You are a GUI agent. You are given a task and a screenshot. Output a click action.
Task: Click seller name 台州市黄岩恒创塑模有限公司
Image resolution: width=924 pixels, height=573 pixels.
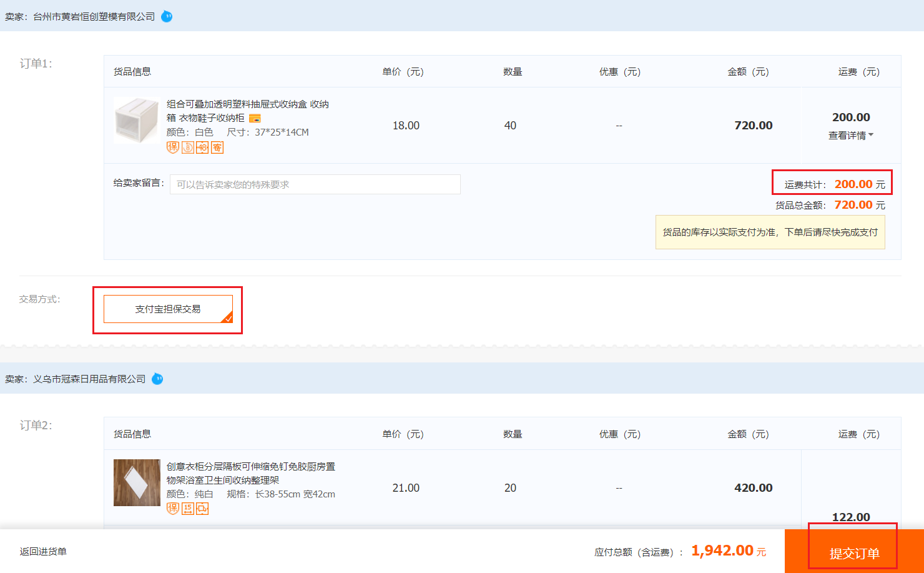[94, 17]
